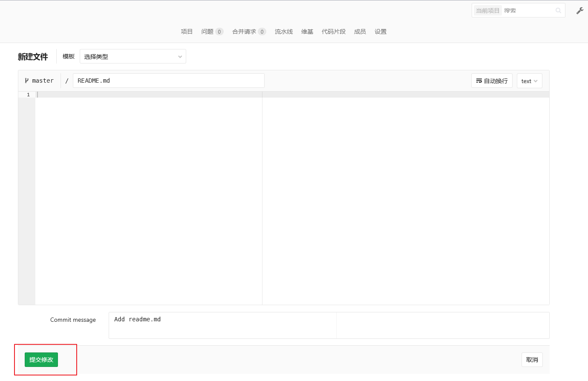Click the branch icon next to master
The height and width of the screenshot is (381, 588).
pos(27,81)
